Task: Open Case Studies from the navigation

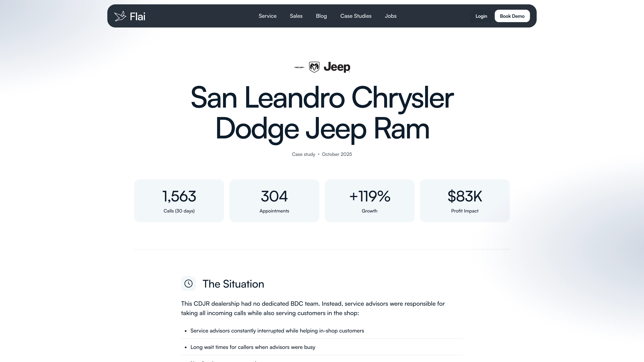Action: [x=356, y=16]
